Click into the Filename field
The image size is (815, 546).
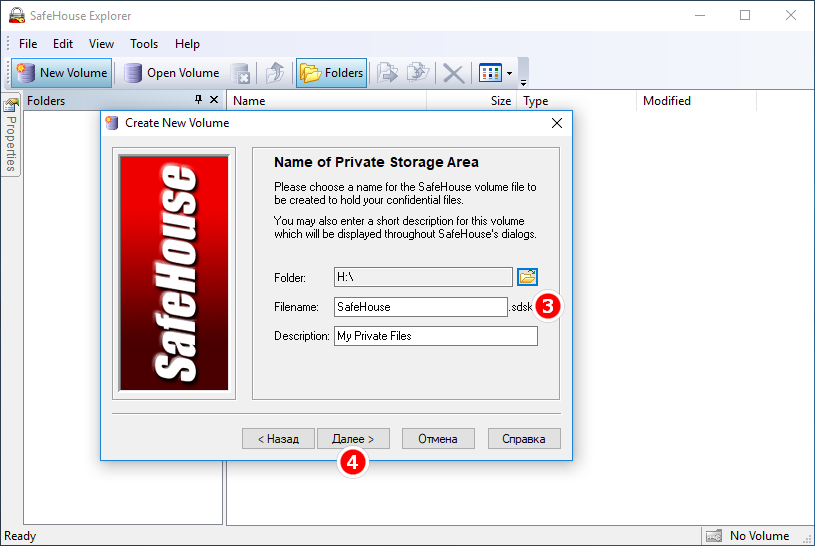pos(420,307)
